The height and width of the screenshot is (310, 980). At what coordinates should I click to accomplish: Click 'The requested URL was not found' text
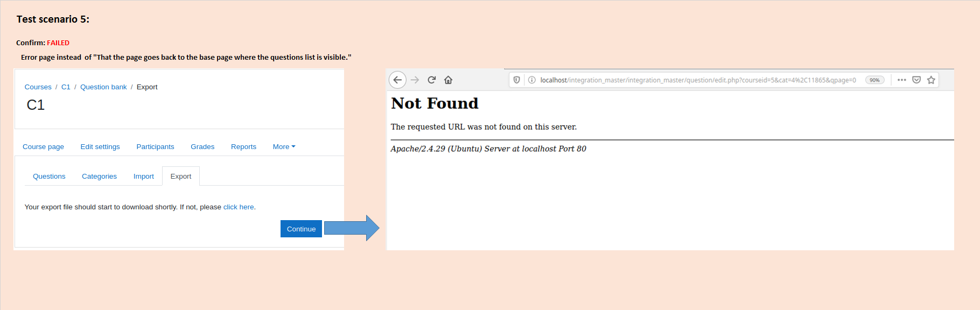coord(484,127)
